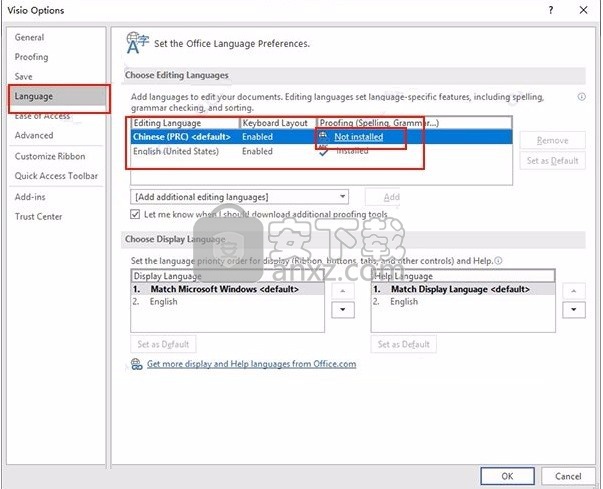The image size is (603, 489).
Task: Open Get more display and Help languages link
Action: pos(252,364)
